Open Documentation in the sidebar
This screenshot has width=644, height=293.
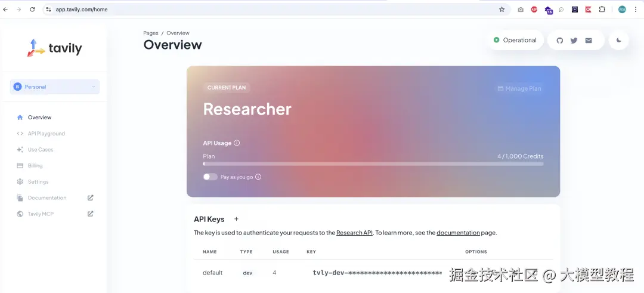pyautogui.click(x=47, y=198)
